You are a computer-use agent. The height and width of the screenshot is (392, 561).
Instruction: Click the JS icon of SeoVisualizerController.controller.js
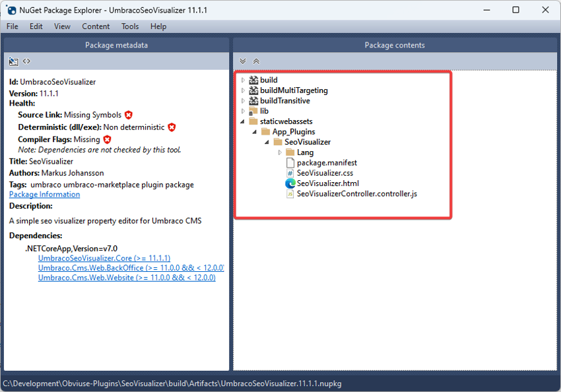click(x=290, y=194)
